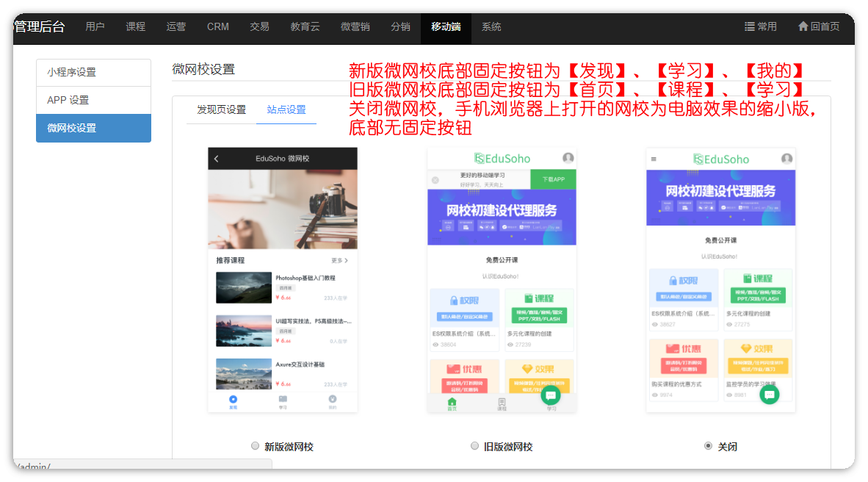Image resolution: width=868 pixels, height=482 pixels.
Task: Click the Photoshop基础入门教程 course thumbnail
Action: tap(244, 288)
